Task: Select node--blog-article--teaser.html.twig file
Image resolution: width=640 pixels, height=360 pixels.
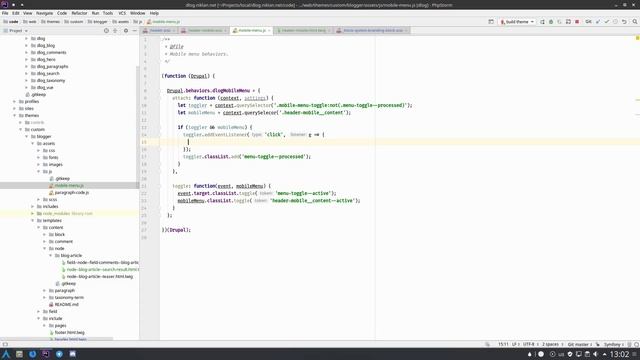Action: tap(100, 276)
